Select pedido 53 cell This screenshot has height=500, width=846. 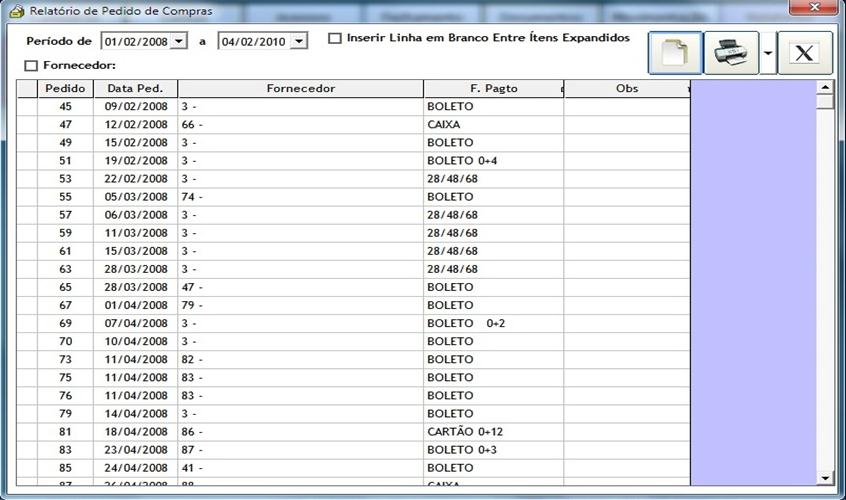click(x=65, y=179)
